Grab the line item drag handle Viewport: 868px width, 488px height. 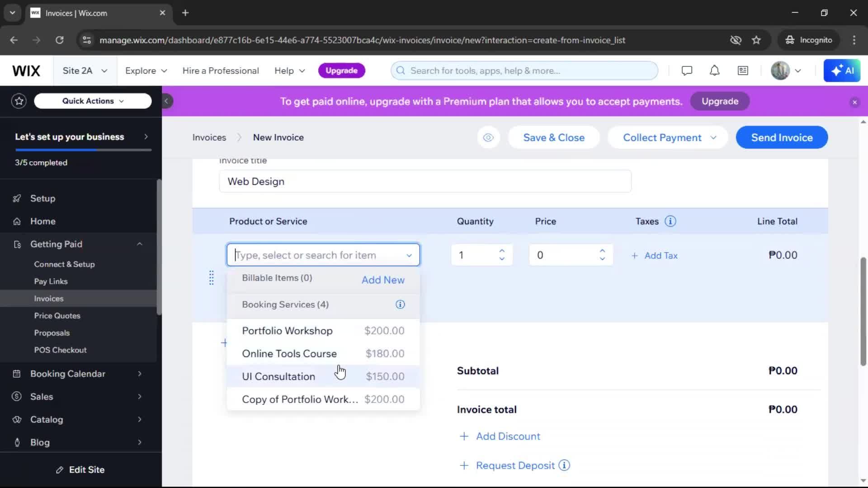[211, 278]
